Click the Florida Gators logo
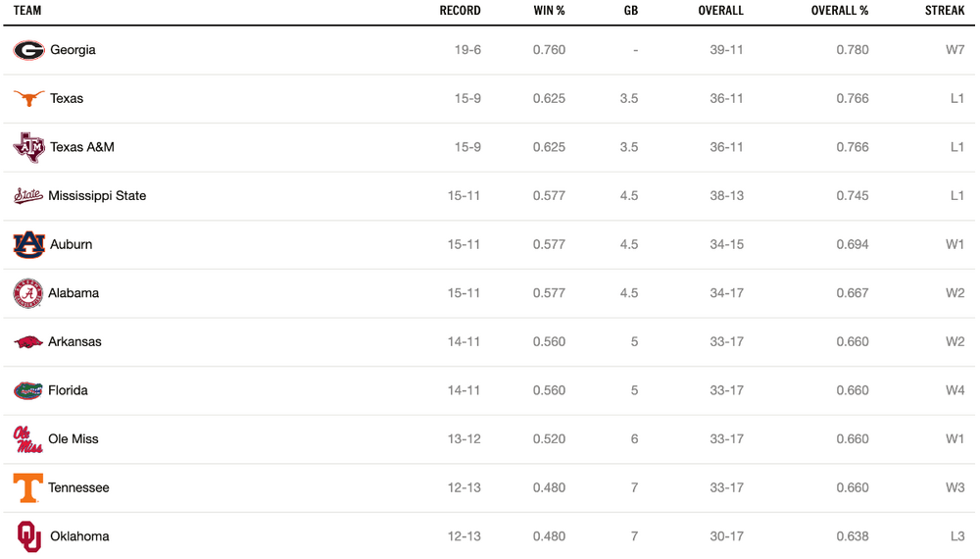 28,390
